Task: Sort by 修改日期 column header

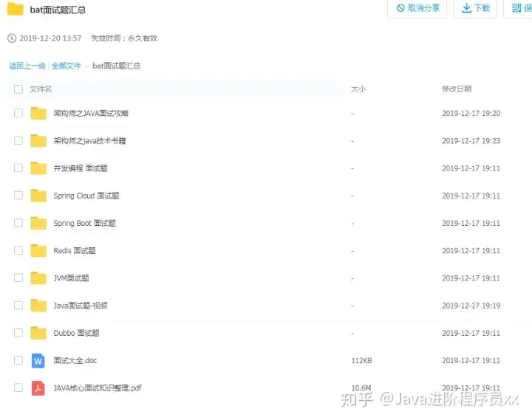Action: pos(457,89)
